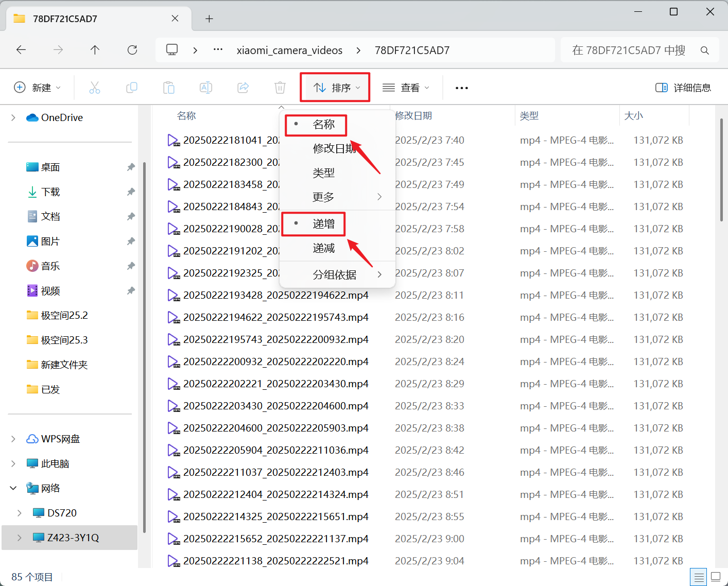Expand the OneDrive tree node
This screenshot has width=728, height=586.
[x=13, y=117]
